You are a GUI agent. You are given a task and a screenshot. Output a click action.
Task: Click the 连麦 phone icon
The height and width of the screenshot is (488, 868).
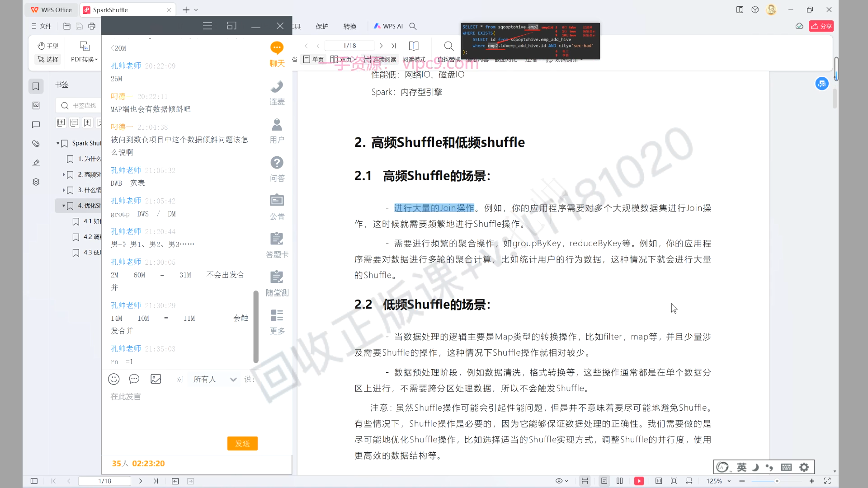(x=277, y=87)
